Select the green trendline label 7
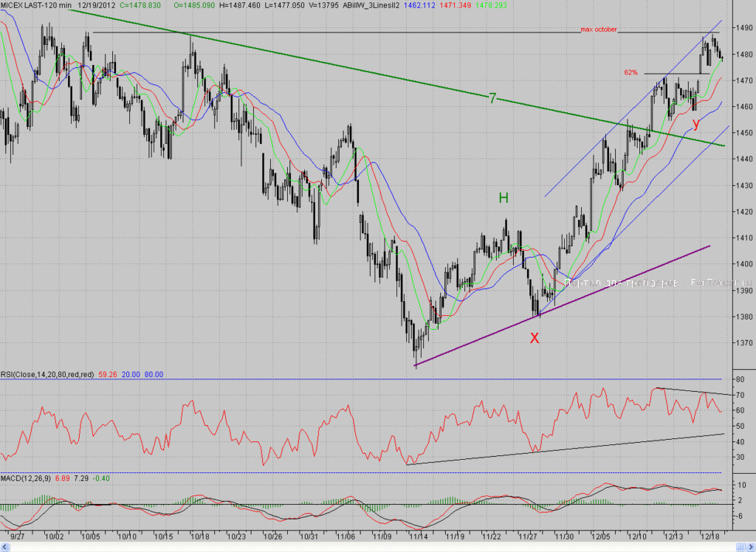Viewport: 756px width, 552px height. pyautogui.click(x=492, y=98)
